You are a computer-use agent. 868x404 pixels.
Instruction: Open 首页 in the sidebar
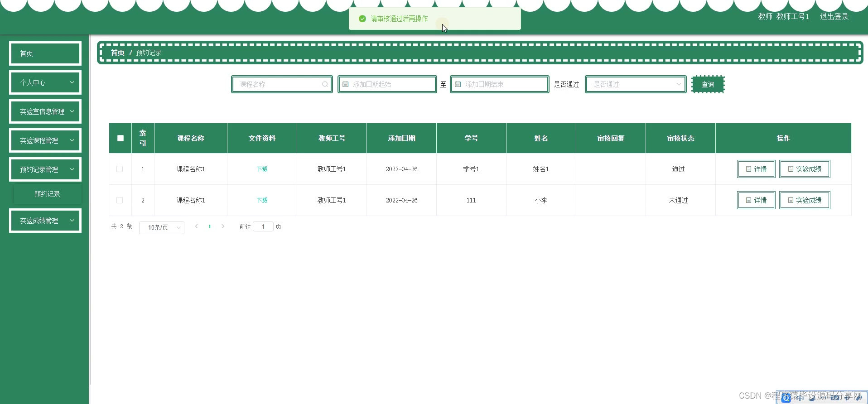coord(45,53)
